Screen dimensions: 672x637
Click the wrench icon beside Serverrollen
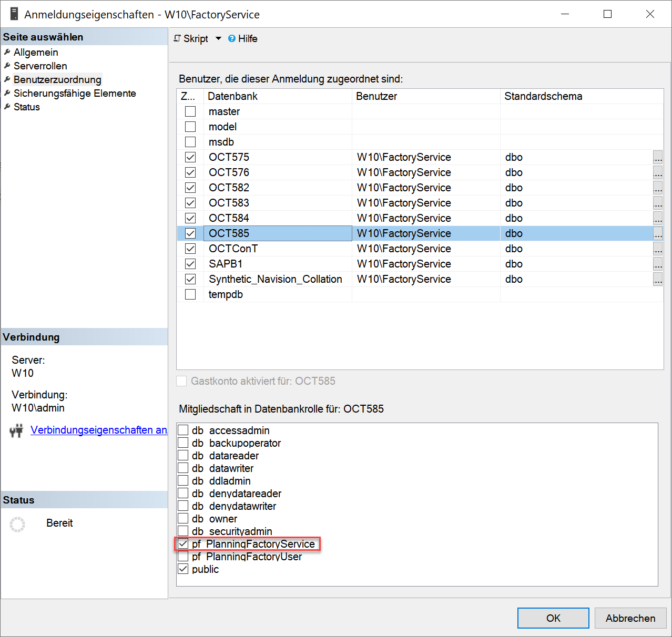pos(7,66)
